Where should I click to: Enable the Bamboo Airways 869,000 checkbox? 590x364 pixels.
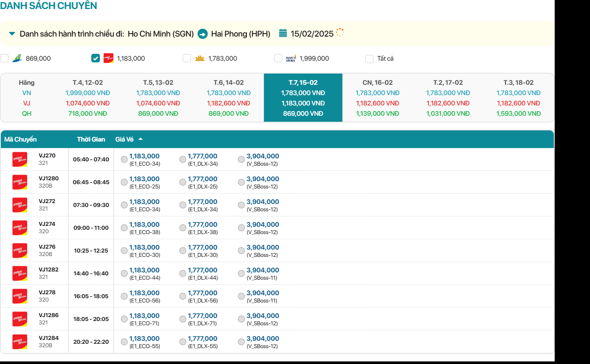[4, 59]
